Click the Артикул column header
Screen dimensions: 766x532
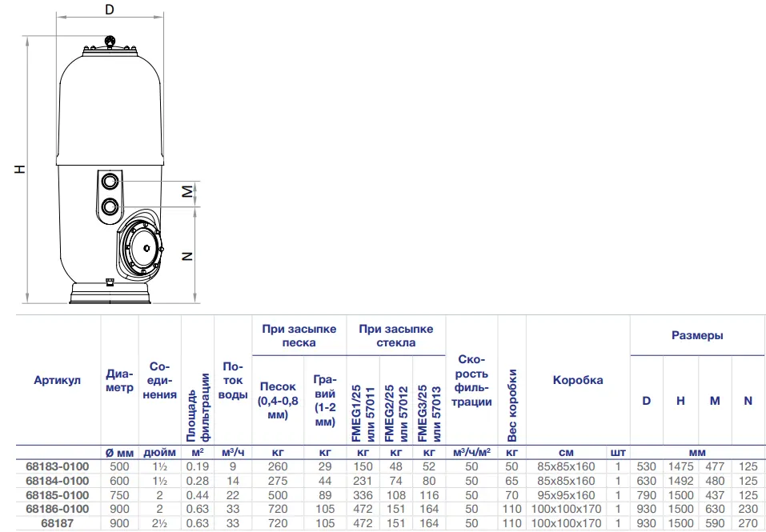[x=57, y=380]
